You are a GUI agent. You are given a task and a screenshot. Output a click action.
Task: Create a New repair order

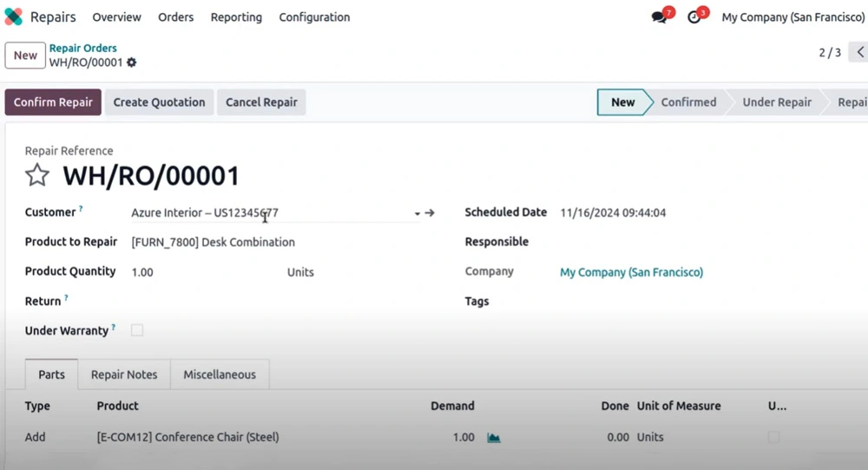click(x=25, y=56)
